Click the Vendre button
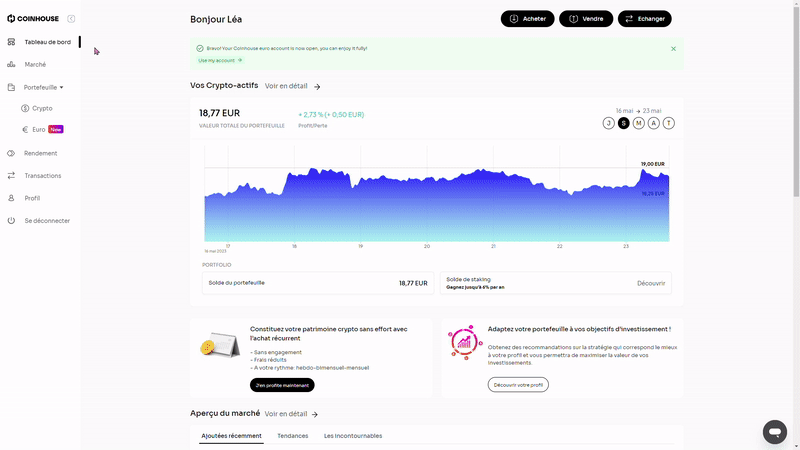The width and height of the screenshot is (800, 450). coord(586,19)
